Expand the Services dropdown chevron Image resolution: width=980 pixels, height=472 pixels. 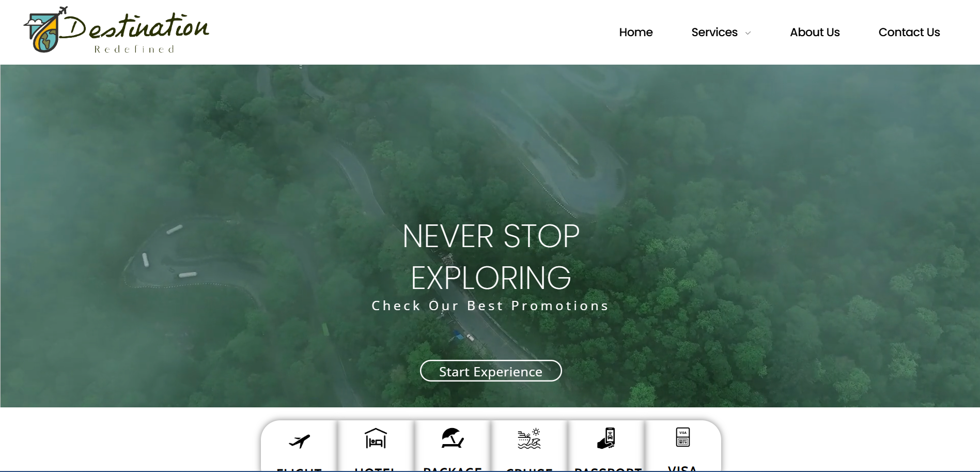click(x=748, y=33)
